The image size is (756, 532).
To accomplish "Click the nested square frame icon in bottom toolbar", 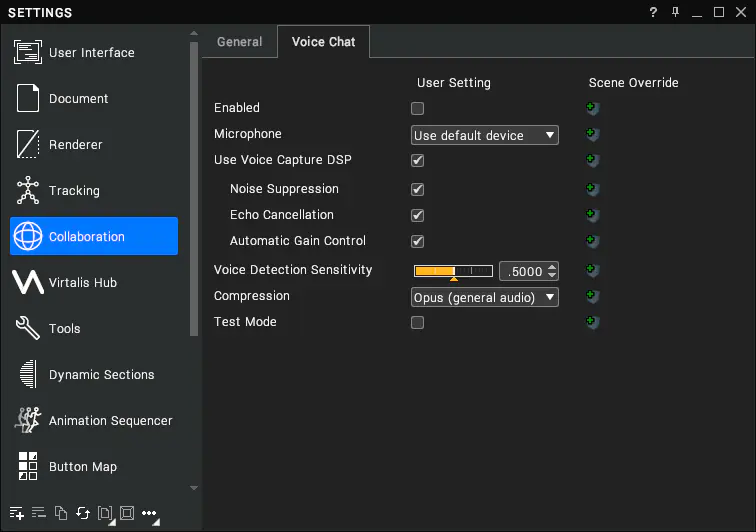I will click(x=127, y=513).
